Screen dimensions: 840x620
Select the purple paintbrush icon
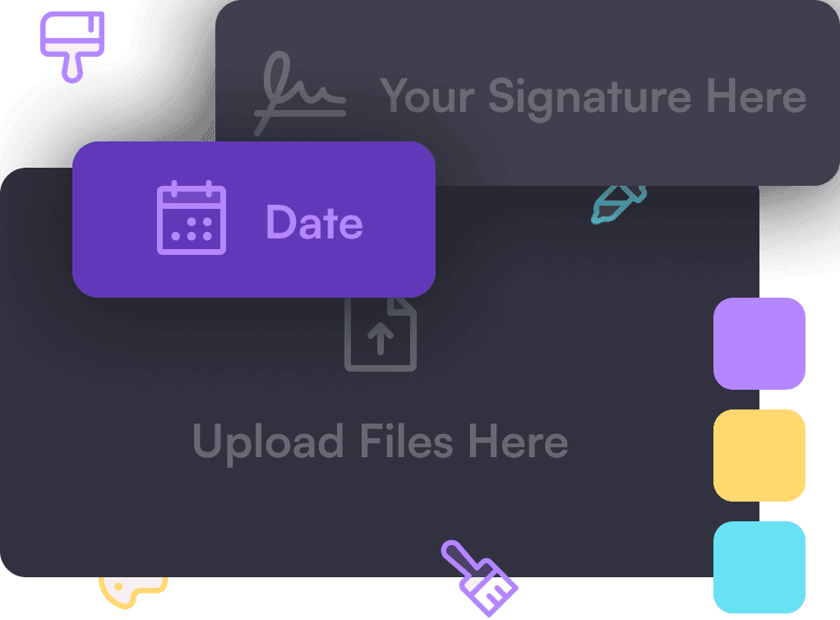[479, 578]
